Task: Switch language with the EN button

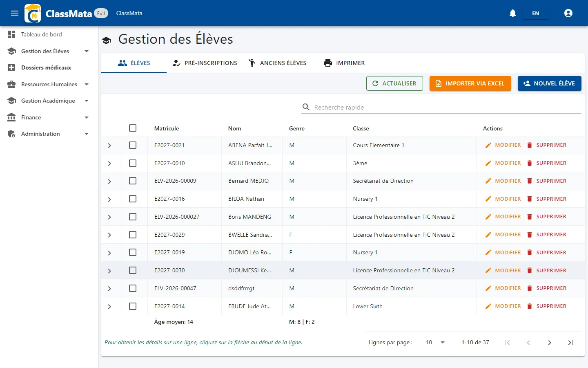Action: click(536, 13)
